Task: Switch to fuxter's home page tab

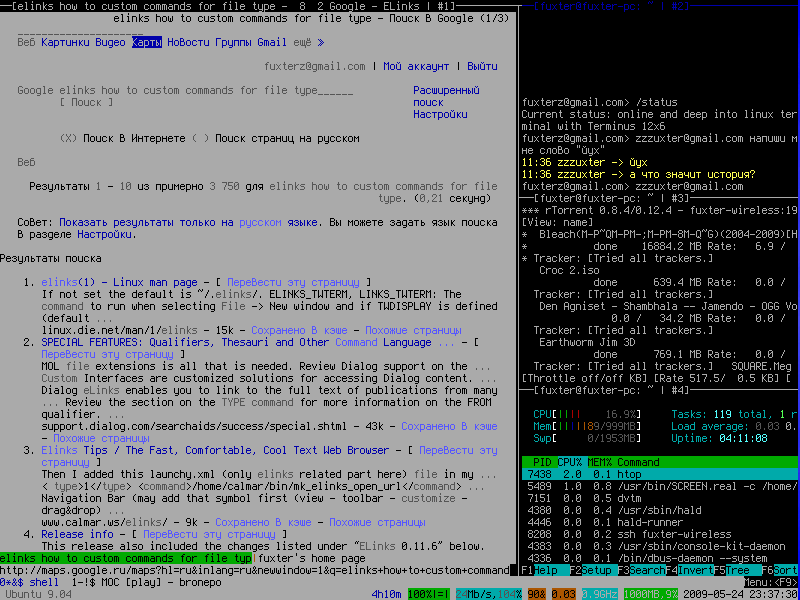Action: [311, 558]
